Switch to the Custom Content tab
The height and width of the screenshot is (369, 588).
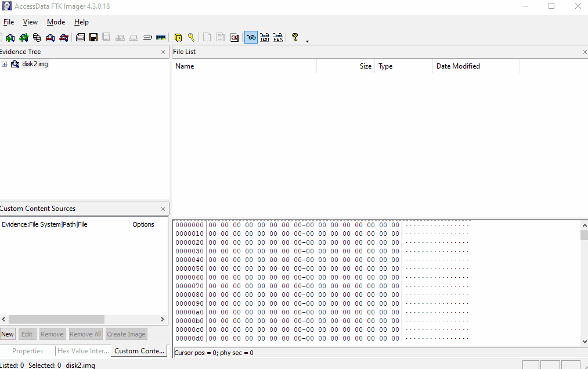click(x=139, y=350)
